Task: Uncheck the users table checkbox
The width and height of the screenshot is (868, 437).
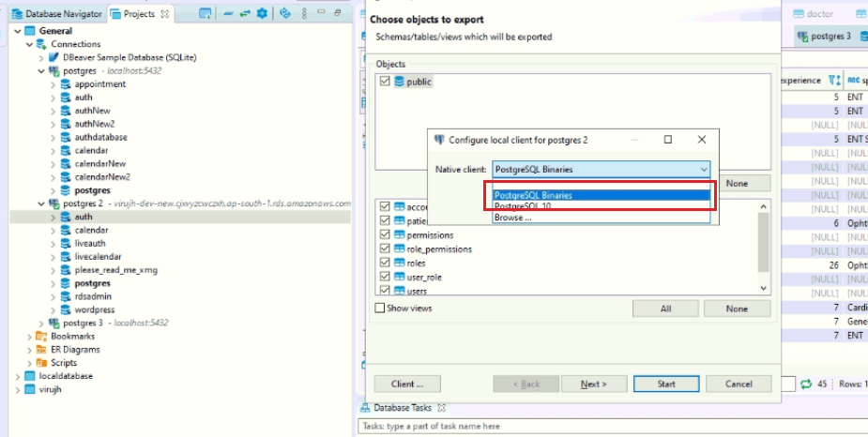Action: [x=386, y=290]
